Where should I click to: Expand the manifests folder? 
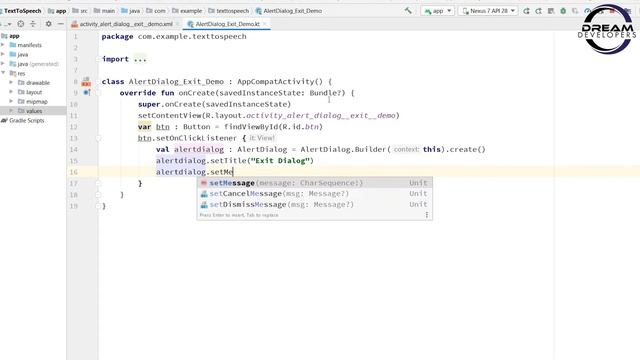click(x=3, y=45)
